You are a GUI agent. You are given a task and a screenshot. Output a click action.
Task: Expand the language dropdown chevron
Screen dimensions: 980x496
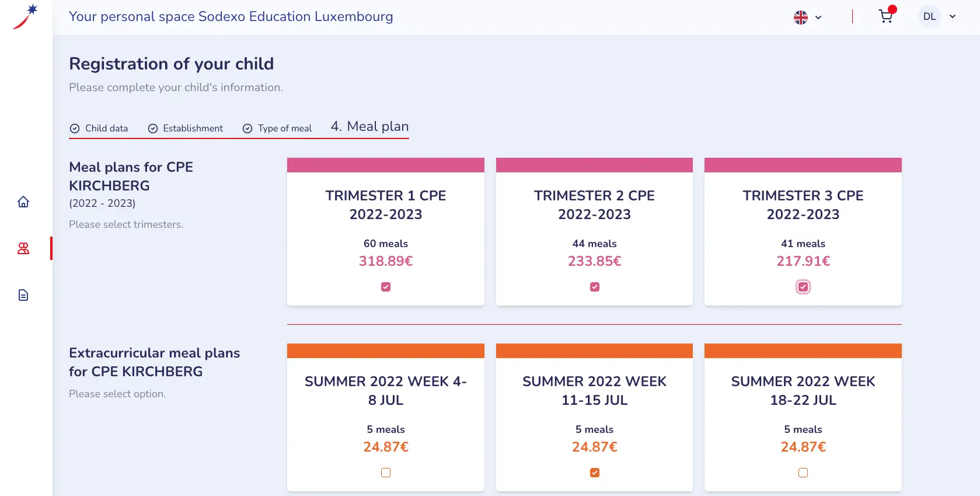[x=818, y=18]
